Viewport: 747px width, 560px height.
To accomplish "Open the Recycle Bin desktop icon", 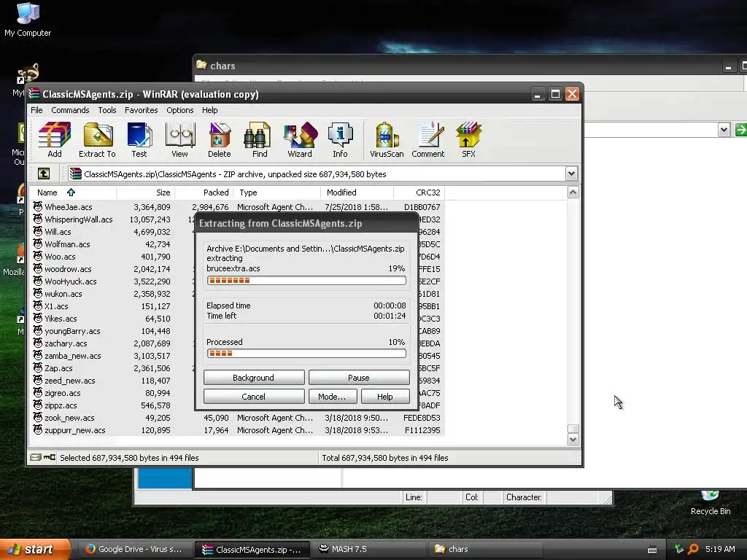I will point(711,504).
